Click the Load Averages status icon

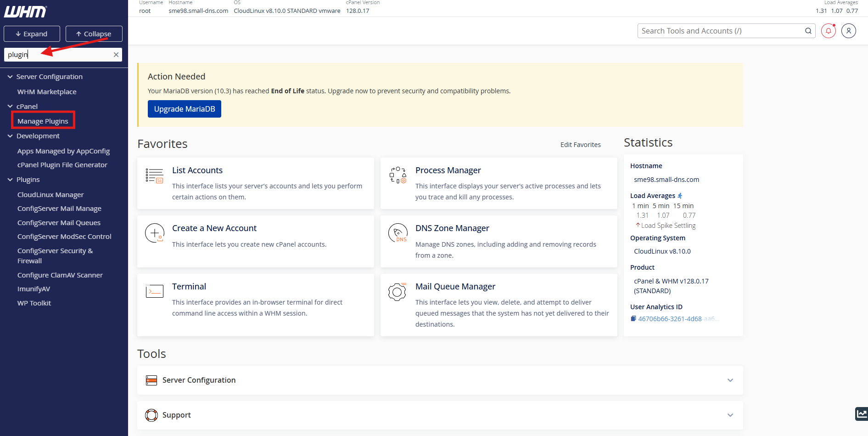[680, 196]
